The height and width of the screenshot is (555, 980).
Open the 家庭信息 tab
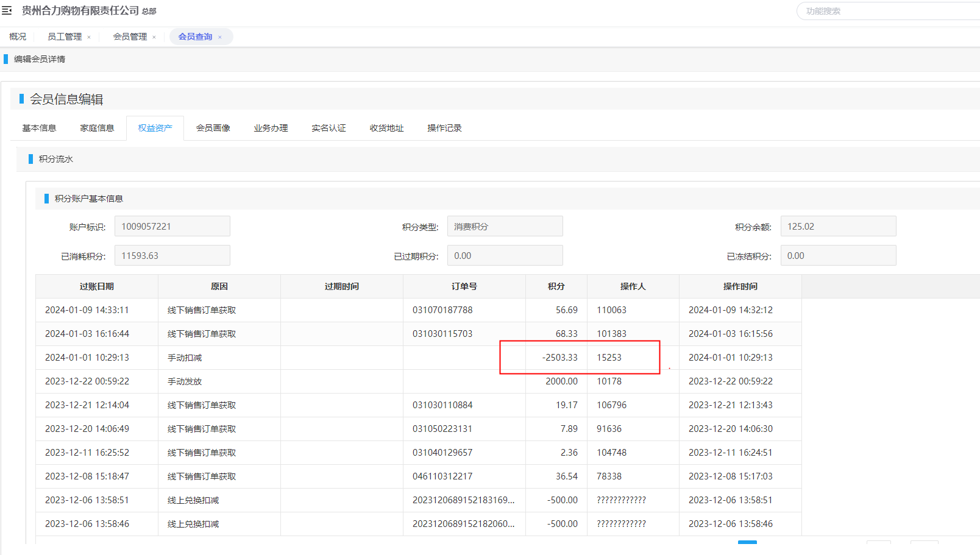(x=97, y=128)
